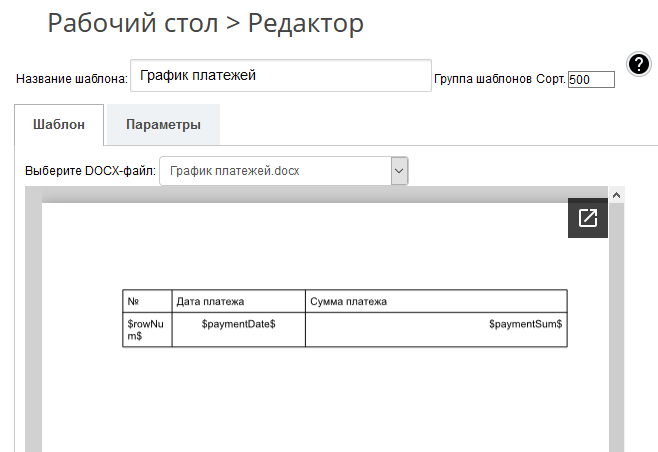Click the 'Выберите DOCX-файл:' label
This screenshot has width=658, height=452.
tap(90, 171)
